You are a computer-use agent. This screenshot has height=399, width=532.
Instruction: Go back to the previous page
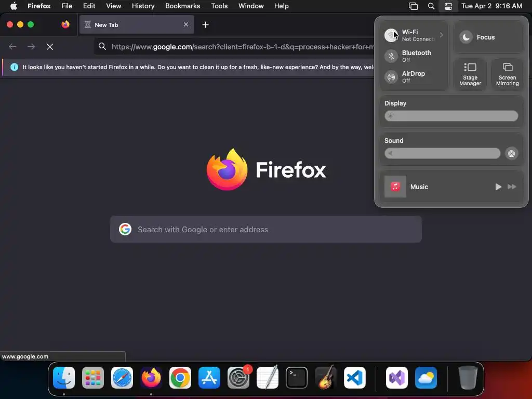pyautogui.click(x=12, y=47)
